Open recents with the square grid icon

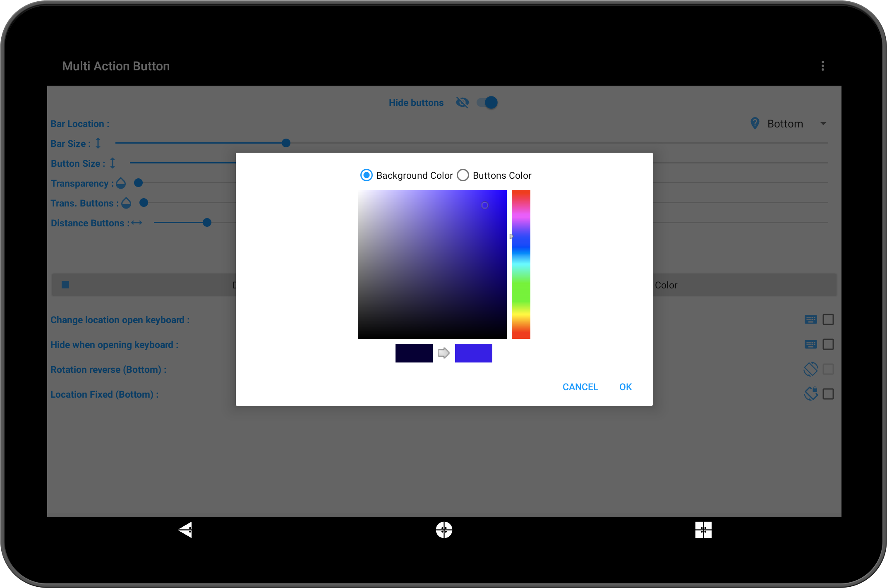tap(703, 530)
